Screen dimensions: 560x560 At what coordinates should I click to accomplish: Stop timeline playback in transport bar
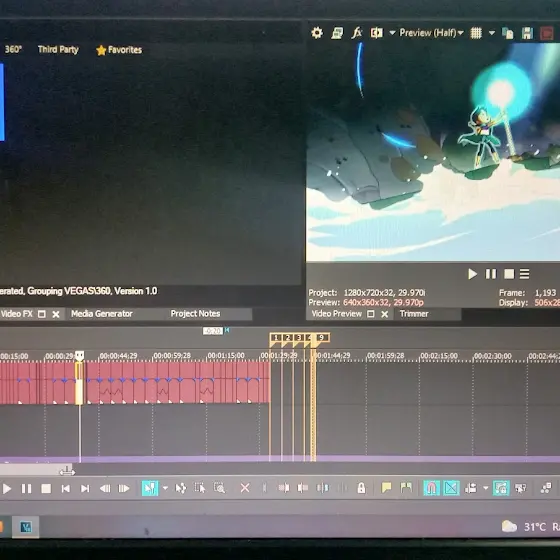coord(46,488)
